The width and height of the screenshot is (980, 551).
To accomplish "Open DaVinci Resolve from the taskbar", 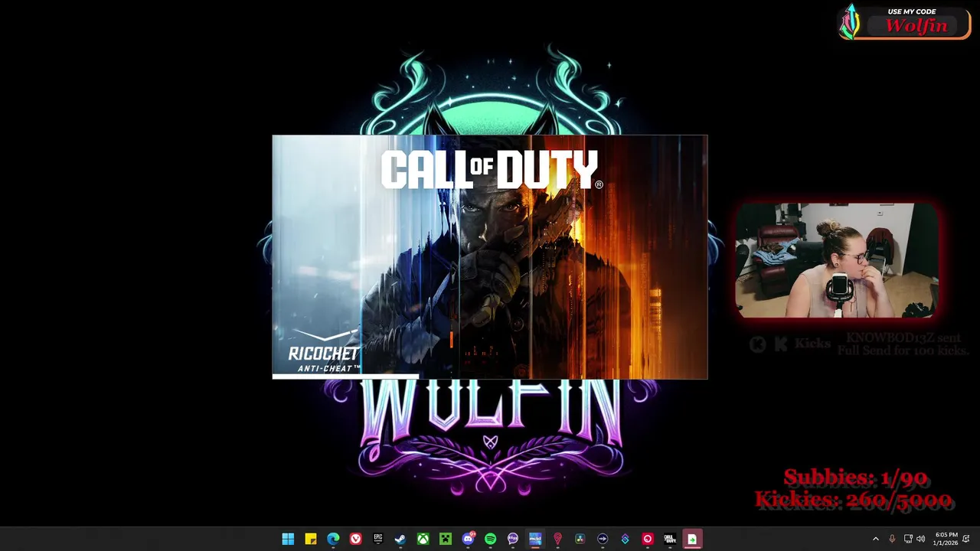I will [x=580, y=539].
